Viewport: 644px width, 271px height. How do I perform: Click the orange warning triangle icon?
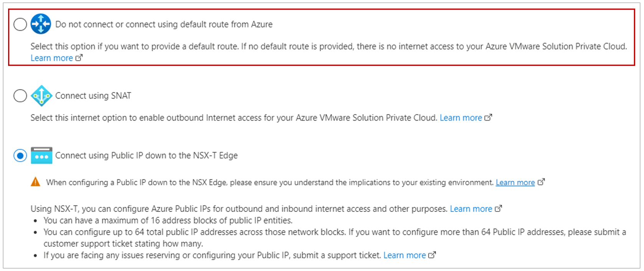tap(35, 182)
